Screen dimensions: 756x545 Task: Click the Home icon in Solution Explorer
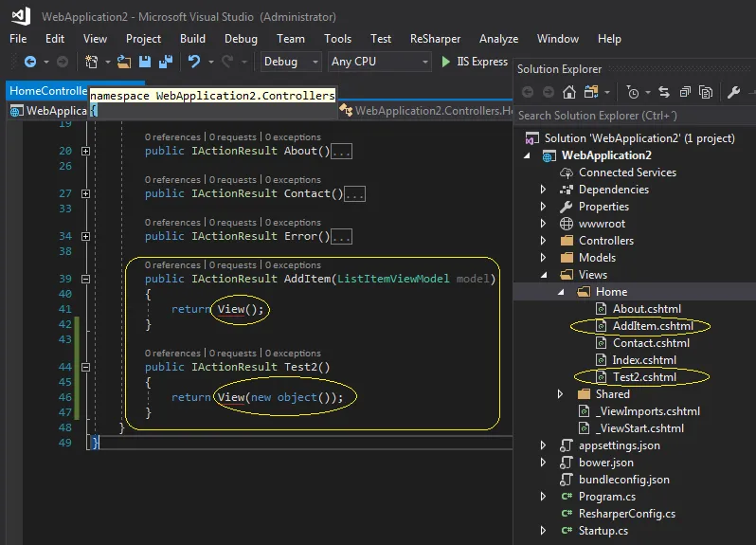click(x=568, y=92)
